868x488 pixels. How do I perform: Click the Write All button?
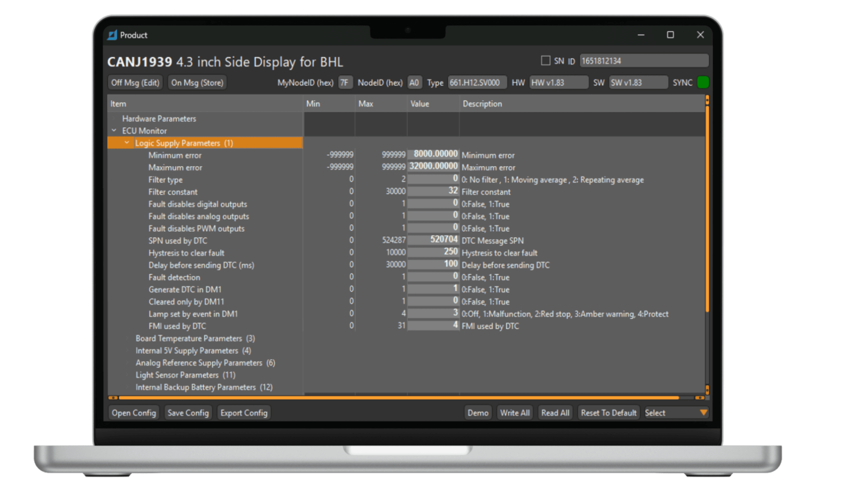coord(514,413)
